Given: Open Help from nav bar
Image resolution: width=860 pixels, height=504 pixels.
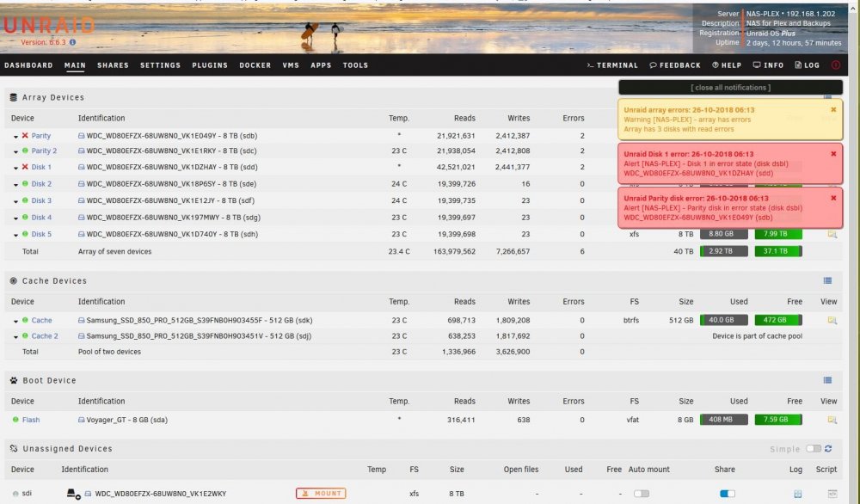Looking at the screenshot, I should point(727,65).
